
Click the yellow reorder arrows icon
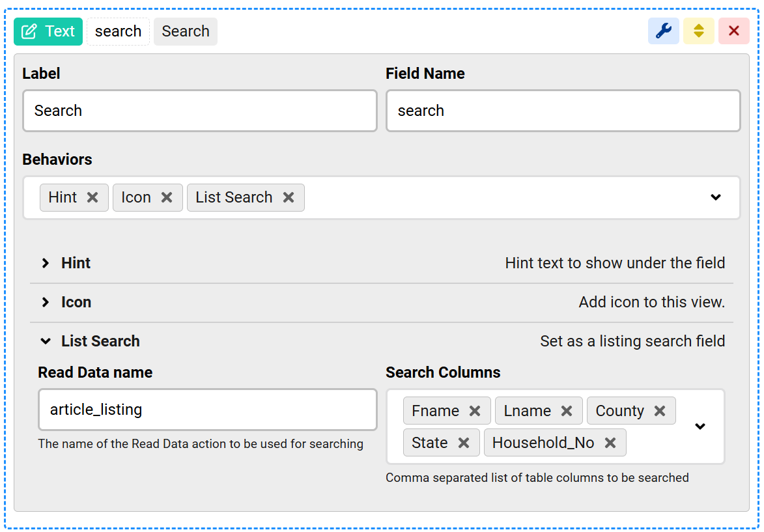click(x=698, y=31)
